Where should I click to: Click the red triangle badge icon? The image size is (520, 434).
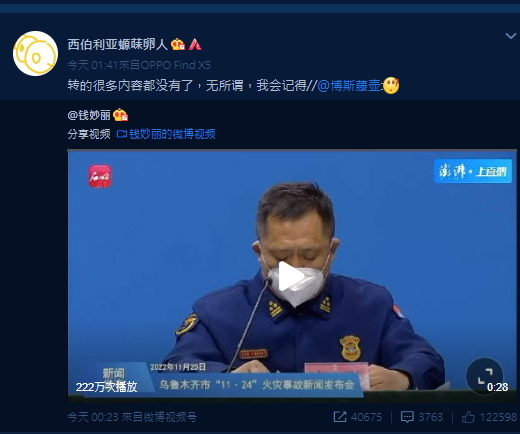coord(195,44)
